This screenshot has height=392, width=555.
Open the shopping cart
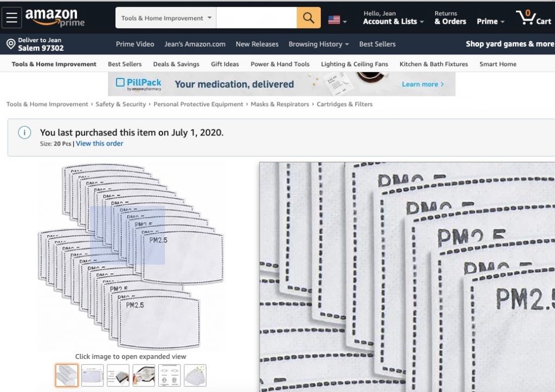tap(533, 18)
